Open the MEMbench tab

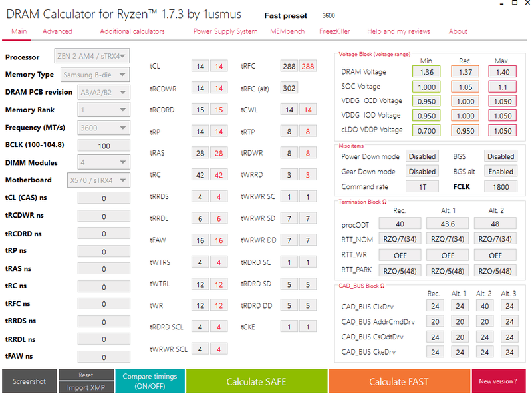click(x=287, y=31)
